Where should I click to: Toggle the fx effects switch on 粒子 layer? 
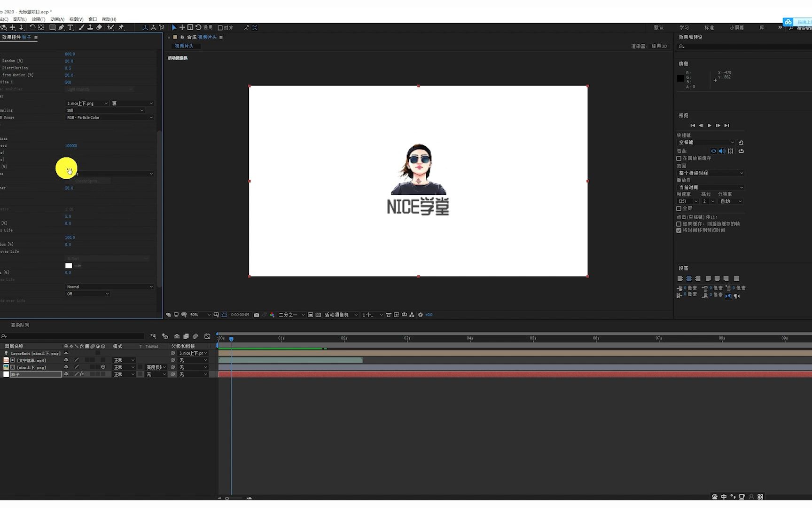(x=82, y=374)
